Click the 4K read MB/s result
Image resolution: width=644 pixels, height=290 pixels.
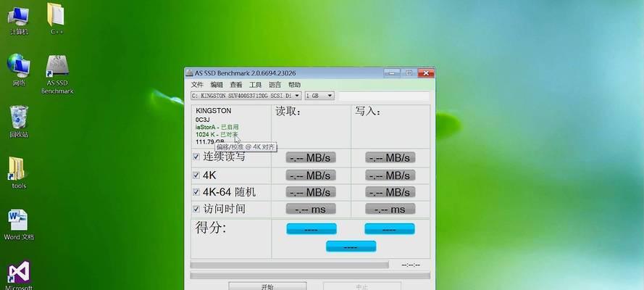click(311, 175)
